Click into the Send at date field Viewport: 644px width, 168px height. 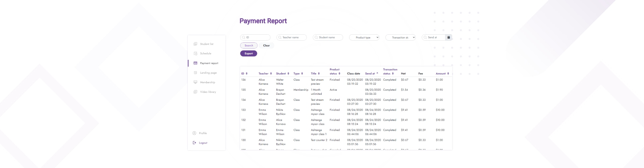[x=433, y=37]
